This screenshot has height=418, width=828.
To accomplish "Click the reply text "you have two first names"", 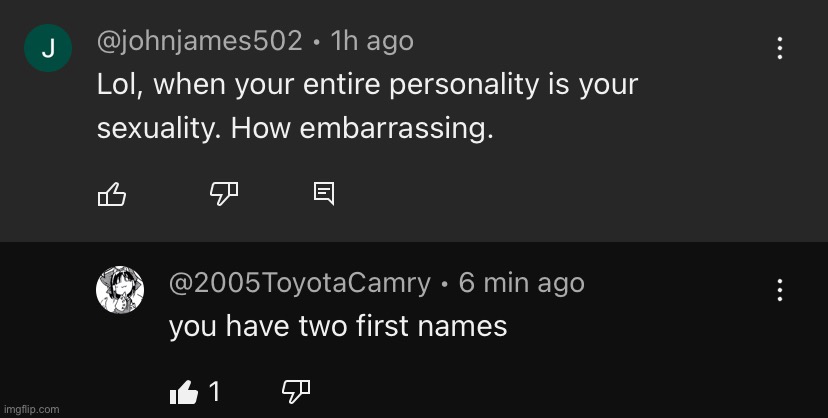I will point(338,326).
